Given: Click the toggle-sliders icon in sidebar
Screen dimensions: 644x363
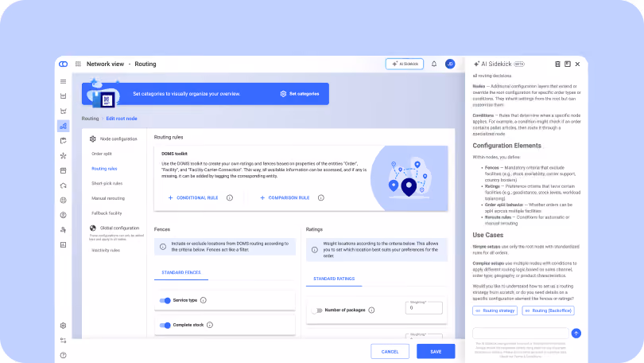Looking at the screenshot, I should [x=64, y=341].
